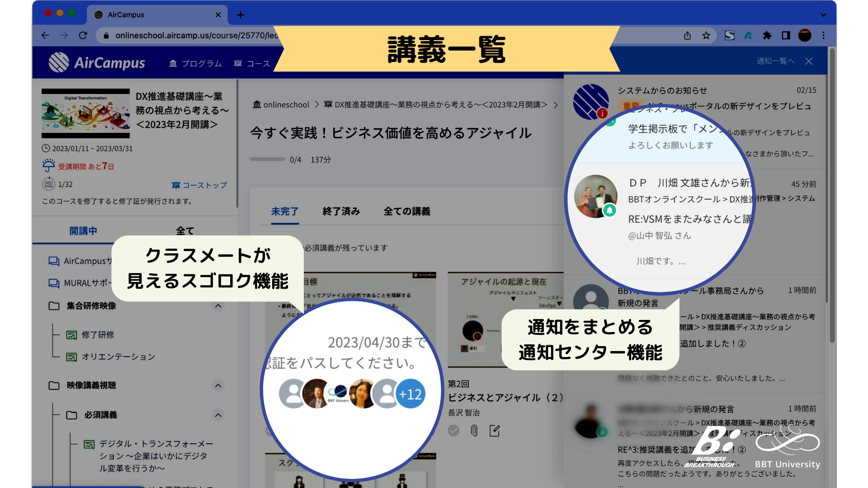Collapse the 必須講義 folder

click(218, 415)
